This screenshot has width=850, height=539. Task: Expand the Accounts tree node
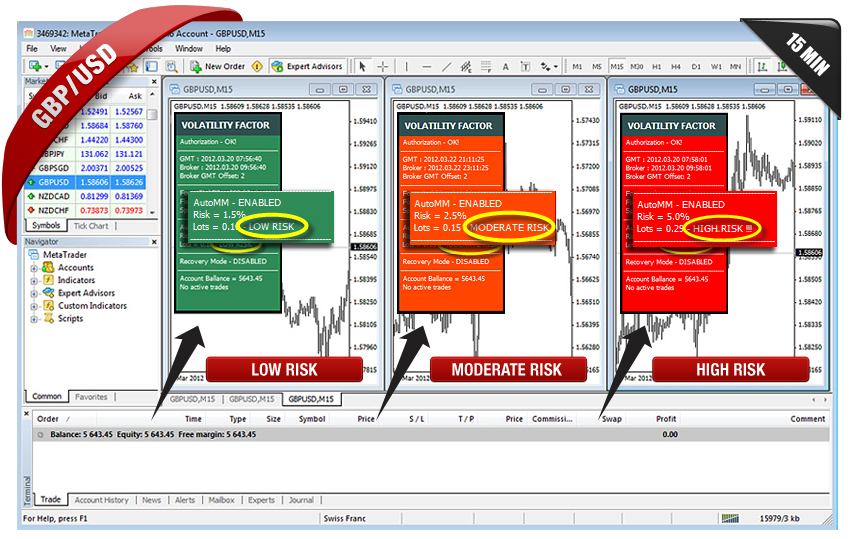click(x=34, y=268)
